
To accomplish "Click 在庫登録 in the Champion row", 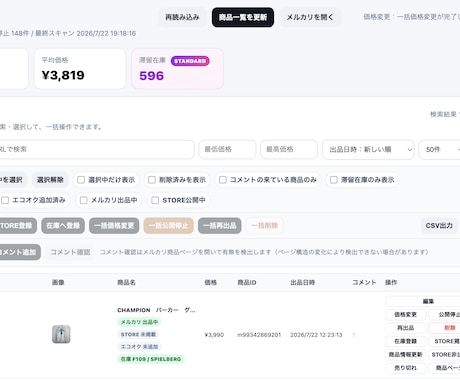I will click(x=406, y=341).
